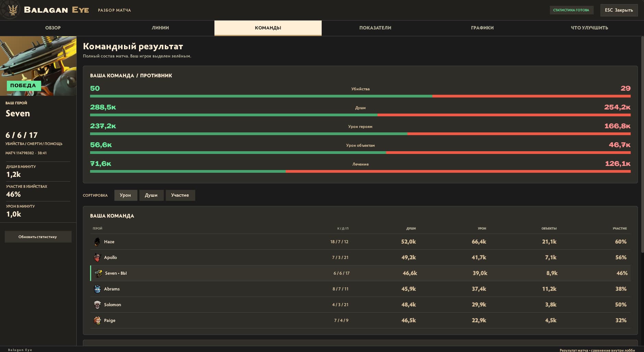This screenshot has width=644, height=352.
Task: Sort players by Души
Action: (151, 195)
